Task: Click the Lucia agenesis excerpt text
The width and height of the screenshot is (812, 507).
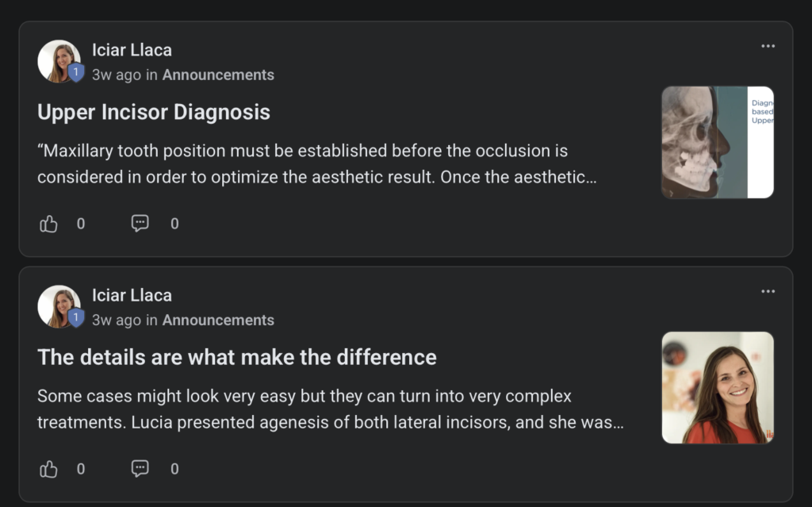Action: (x=331, y=409)
